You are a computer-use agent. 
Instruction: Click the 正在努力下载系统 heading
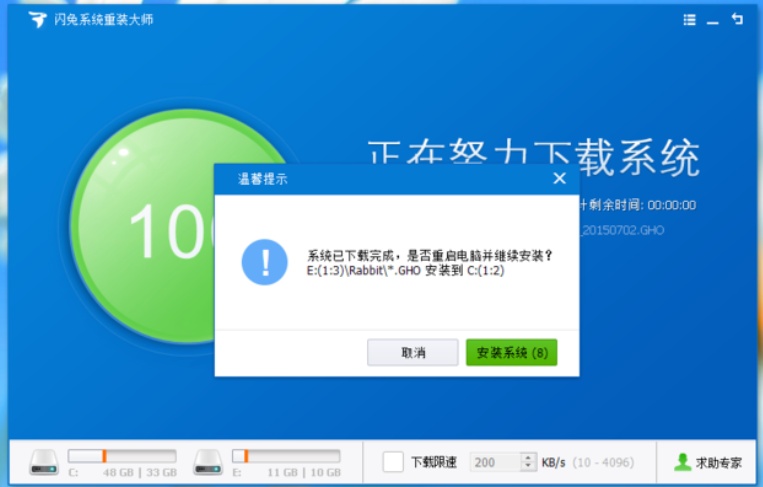534,157
